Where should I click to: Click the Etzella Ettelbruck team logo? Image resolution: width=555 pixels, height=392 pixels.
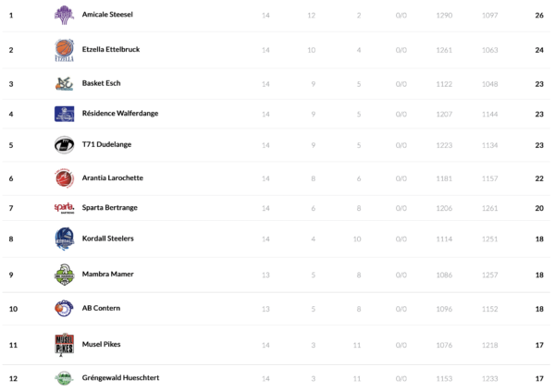pos(64,50)
